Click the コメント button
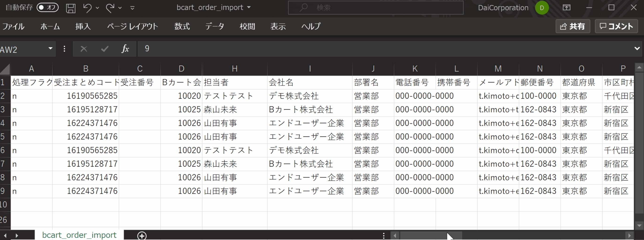The image size is (644, 240). pyautogui.click(x=616, y=26)
